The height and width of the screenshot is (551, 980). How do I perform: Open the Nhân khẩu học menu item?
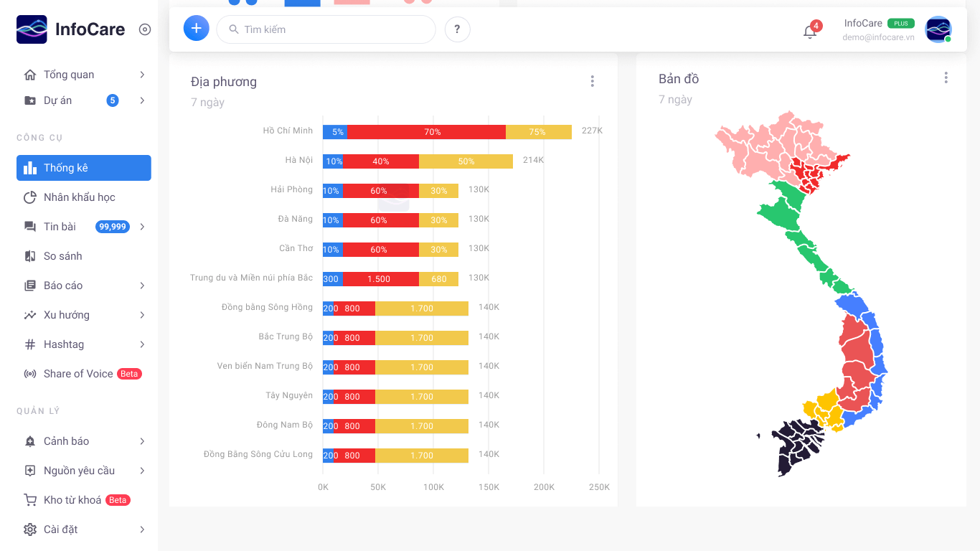79,197
